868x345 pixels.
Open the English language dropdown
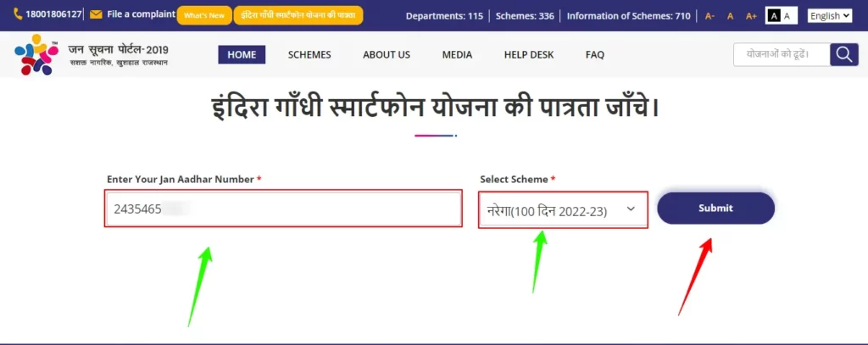pyautogui.click(x=829, y=16)
